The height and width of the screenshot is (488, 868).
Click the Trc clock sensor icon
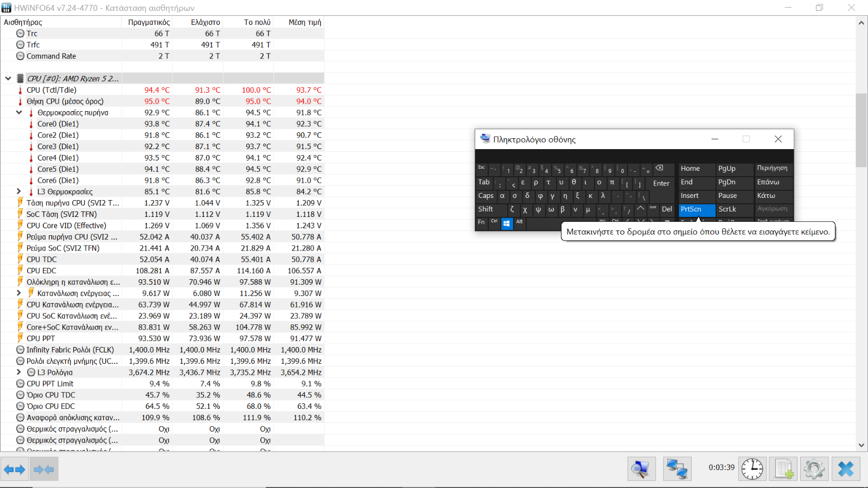(x=21, y=34)
